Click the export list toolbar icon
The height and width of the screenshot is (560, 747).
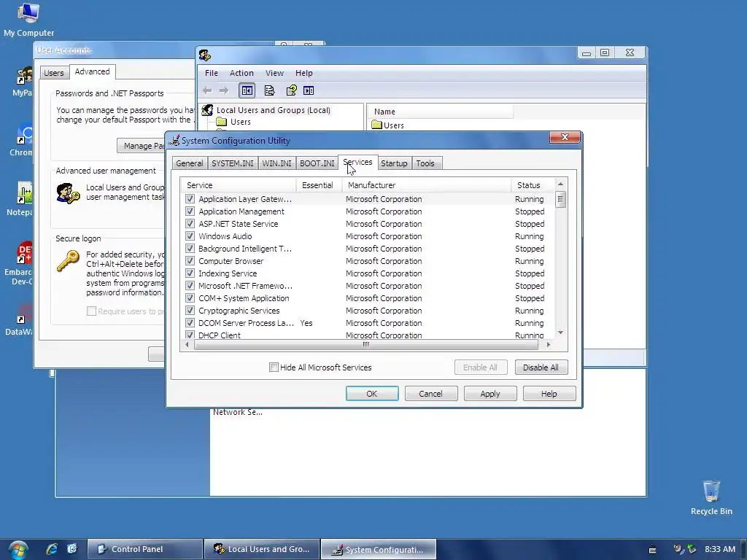pyautogui.click(x=270, y=90)
